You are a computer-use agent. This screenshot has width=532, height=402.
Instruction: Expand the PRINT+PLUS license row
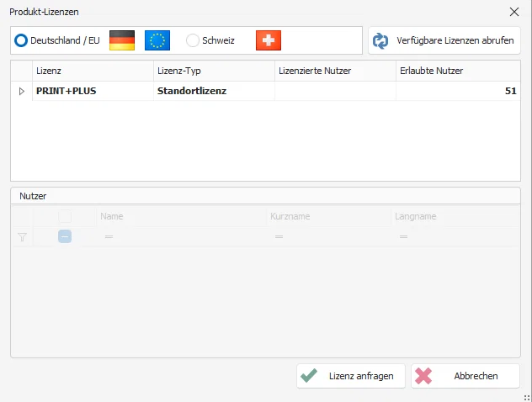[x=22, y=91]
